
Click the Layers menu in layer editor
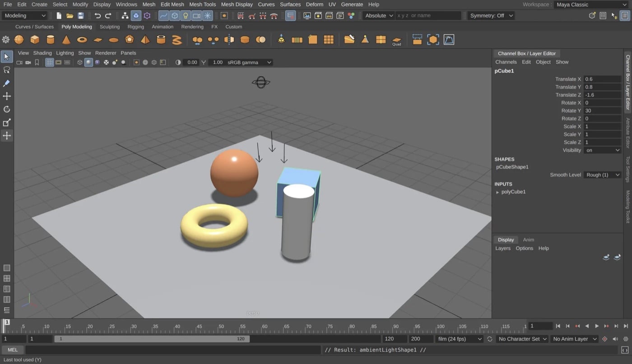click(x=503, y=248)
